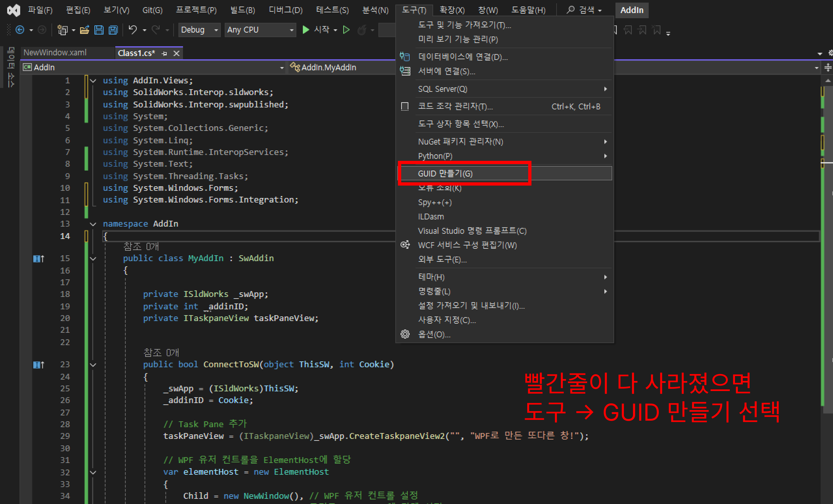The width and height of the screenshot is (833, 504).
Task: Switch to the NewWindow.xaml tab
Action: (x=55, y=53)
